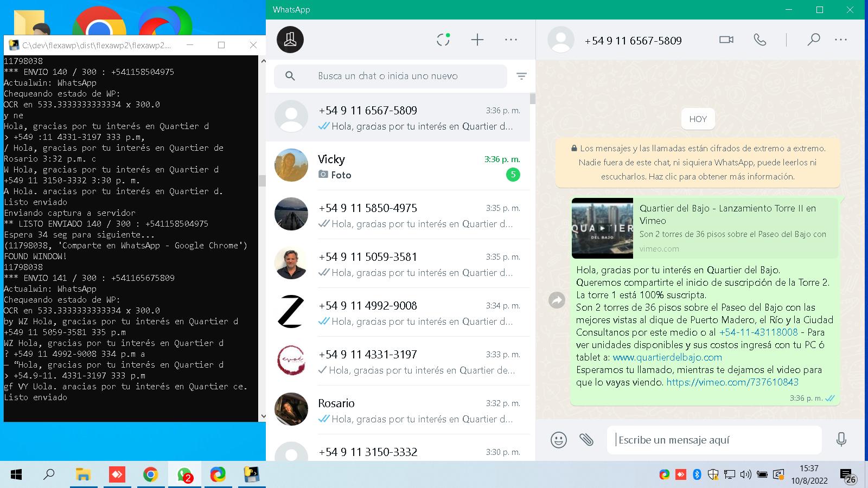This screenshot has height=488, width=868.
Task: Click the end-to-end encryption notice
Action: pos(698,162)
